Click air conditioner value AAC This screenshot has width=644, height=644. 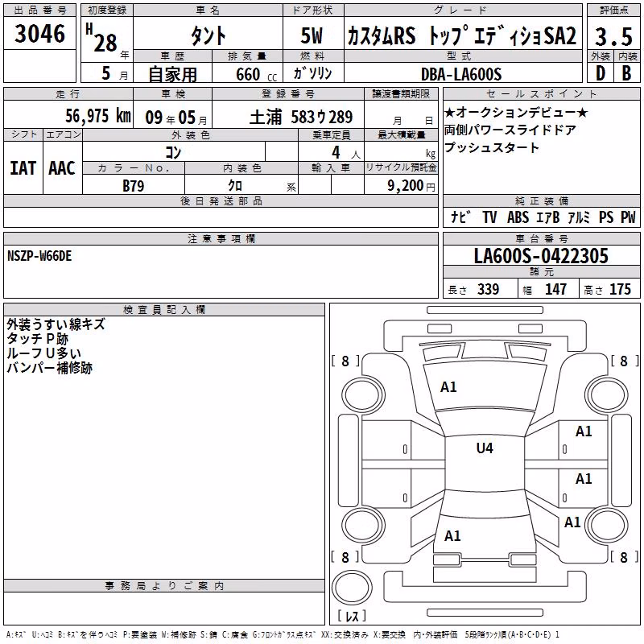coord(62,168)
